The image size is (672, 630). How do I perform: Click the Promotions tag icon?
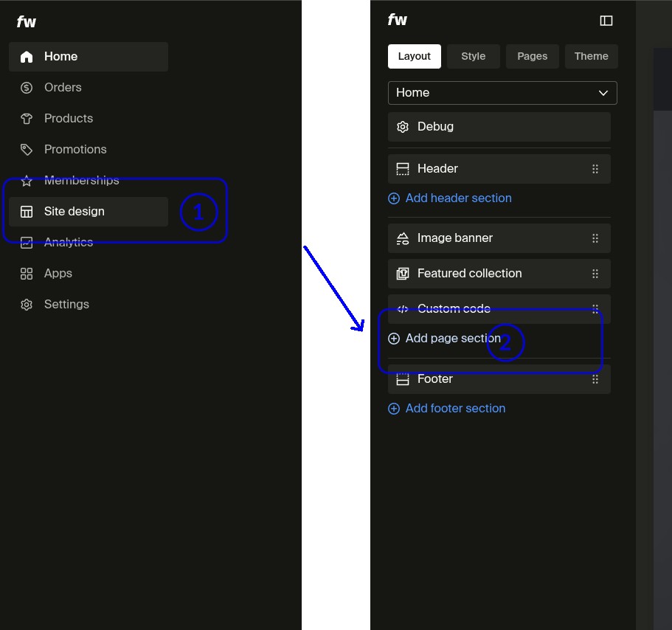coord(27,150)
